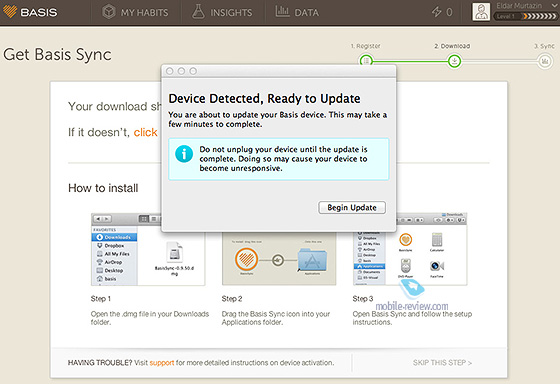Viewport: 560px width, 384px height.
Task: Click the Level 1 progress bar
Action: coord(525,16)
